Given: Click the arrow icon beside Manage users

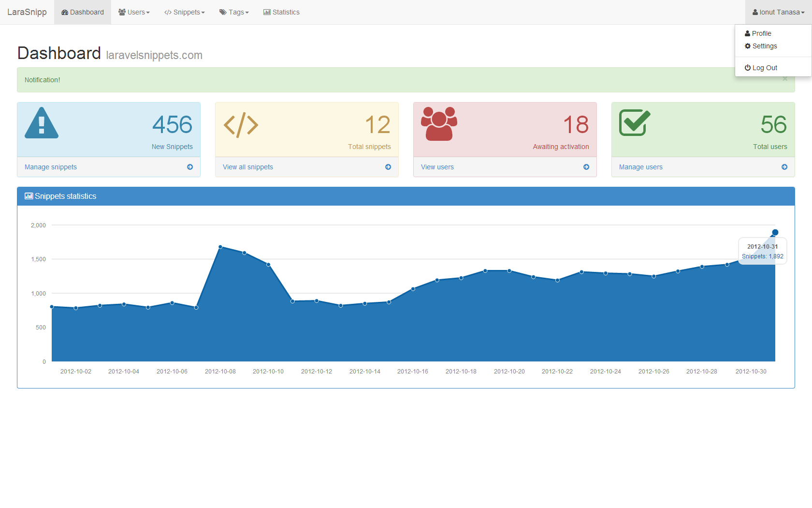Looking at the screenshot, I should [x=784, y=167].
